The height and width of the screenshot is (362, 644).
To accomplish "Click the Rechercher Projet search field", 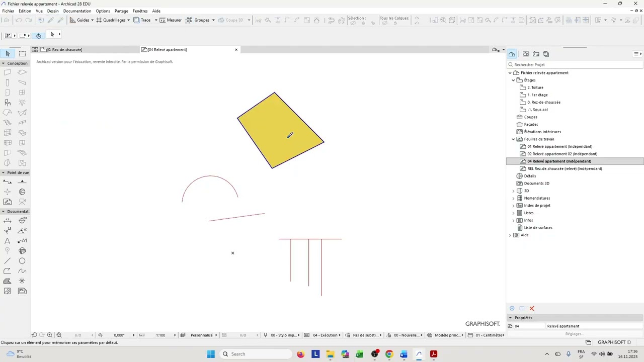I will pos(575,64).
